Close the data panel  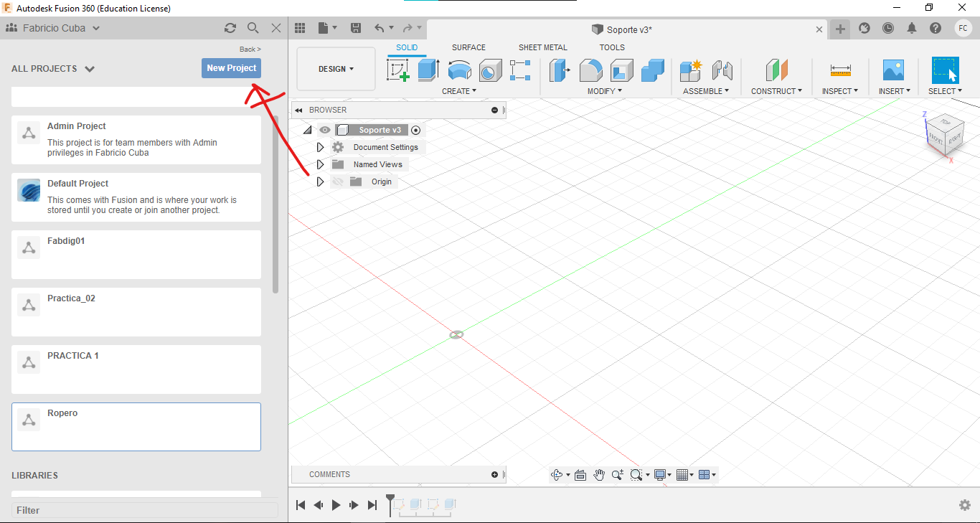click(x=276, y=28)
